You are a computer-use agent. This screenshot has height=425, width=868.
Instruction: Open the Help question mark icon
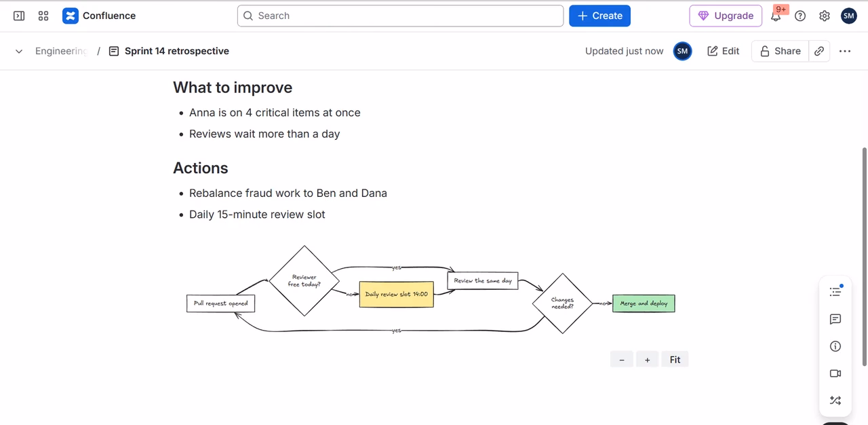(800, 16)
